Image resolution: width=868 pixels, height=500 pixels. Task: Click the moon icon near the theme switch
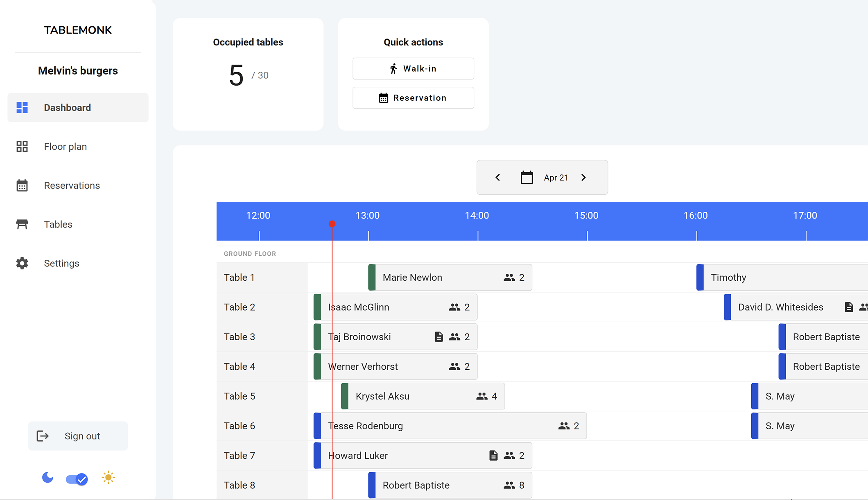click(47, 477)
